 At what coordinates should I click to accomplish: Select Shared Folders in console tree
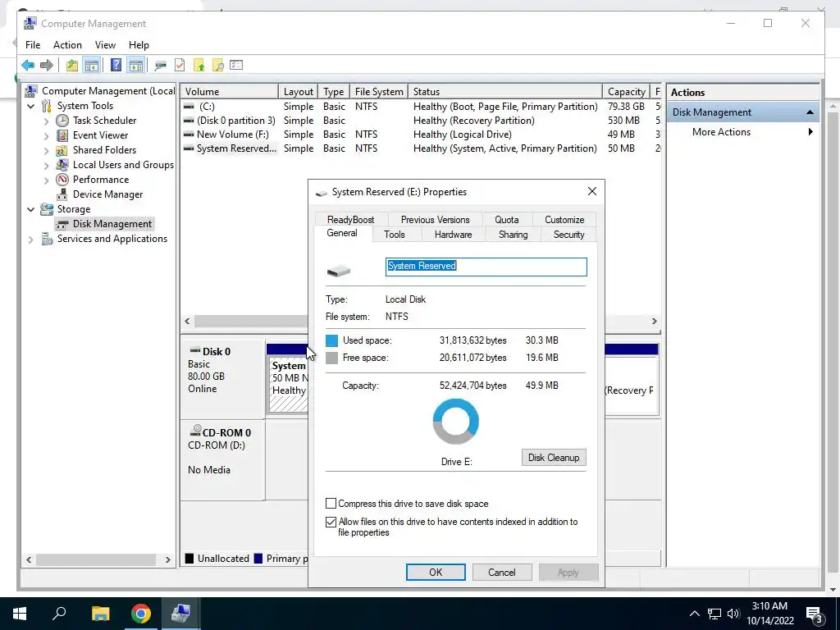coord(104,150)
